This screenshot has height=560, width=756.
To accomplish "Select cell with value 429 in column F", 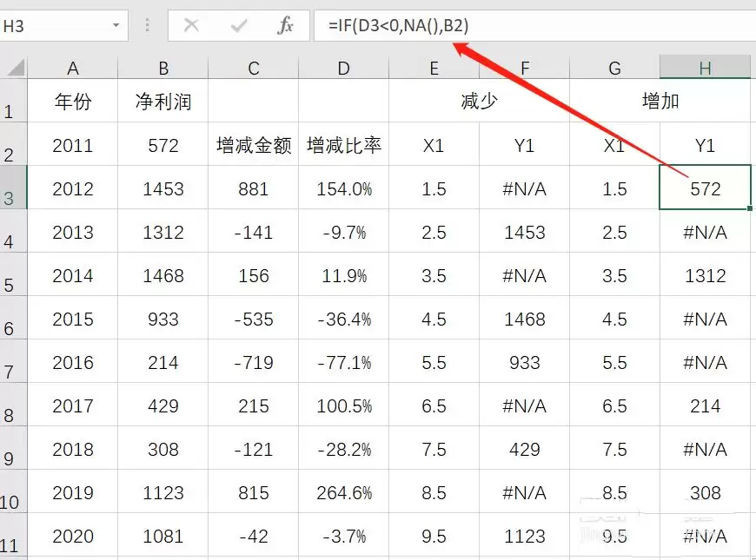I will pos(525,449).
